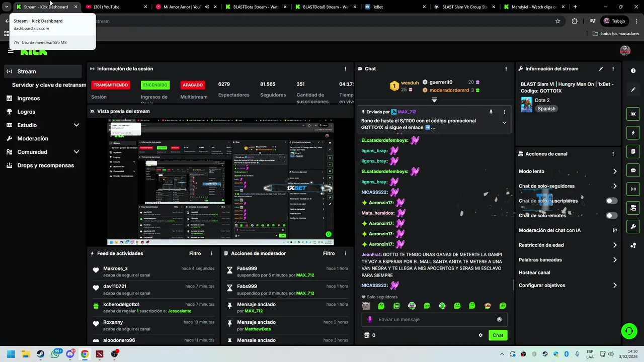Open the profile avatar menu

coord(625,50)
